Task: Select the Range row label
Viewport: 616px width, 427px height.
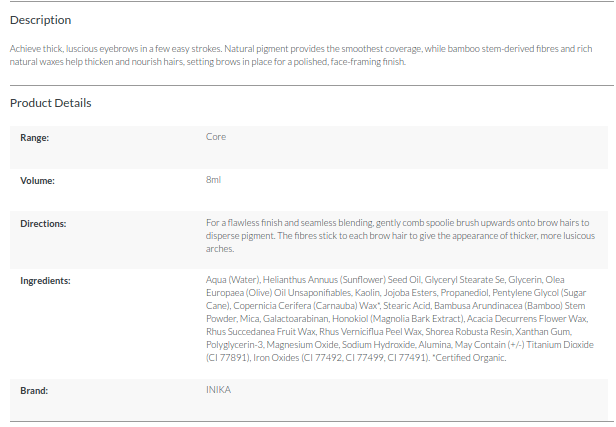Action: [35, 137]
